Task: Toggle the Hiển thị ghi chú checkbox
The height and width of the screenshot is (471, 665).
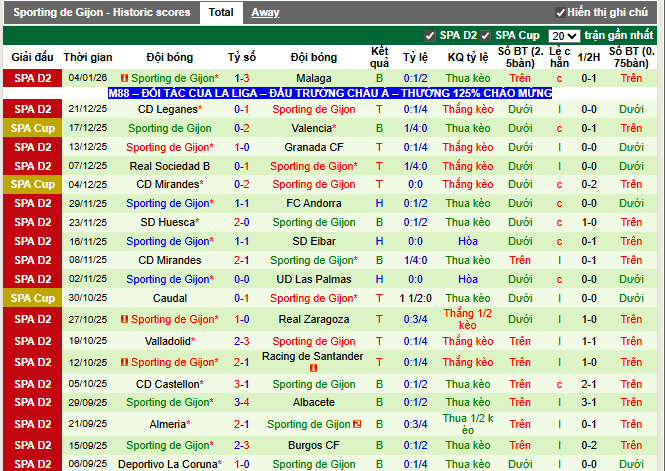Action: (560, 13)
